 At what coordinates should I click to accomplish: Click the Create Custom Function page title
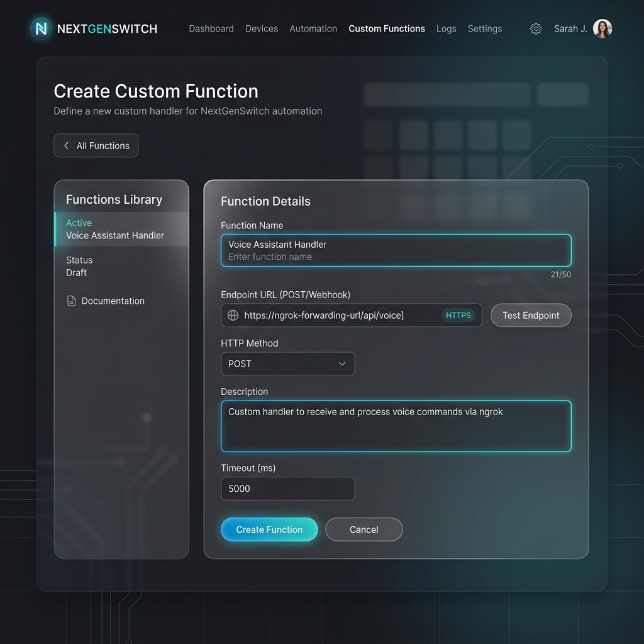[156, 91]
